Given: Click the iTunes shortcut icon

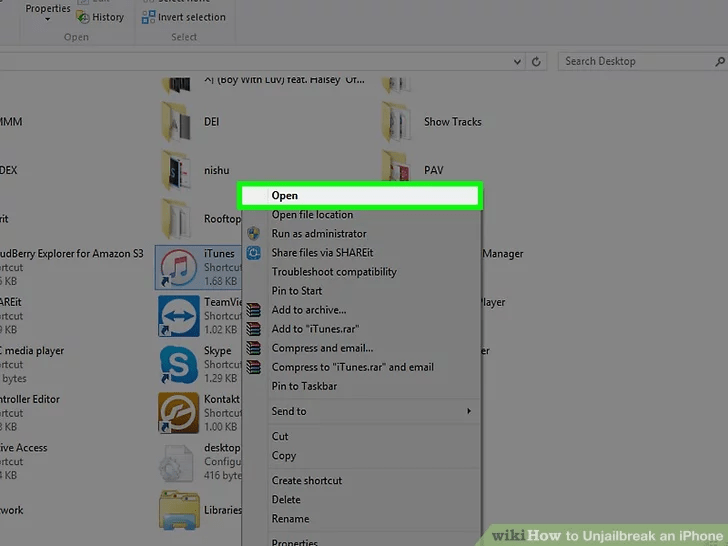Looking at the screenshot, I should click(x=179, y=268).
